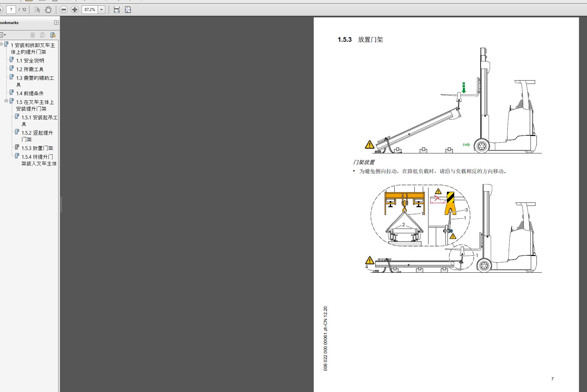
Task: Open bookmark 1.5 在叉车主体上安装提升门架
Action: 35,105
